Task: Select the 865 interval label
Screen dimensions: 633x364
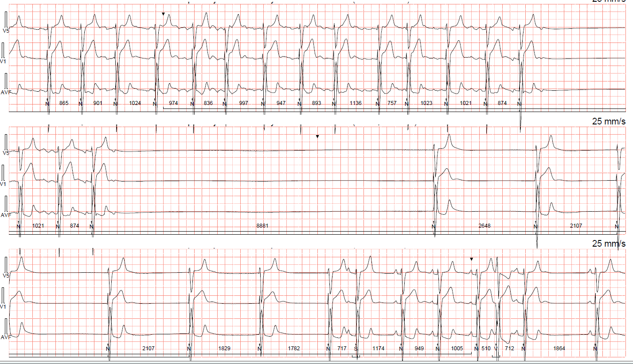Action: click(x=64, y=103)
